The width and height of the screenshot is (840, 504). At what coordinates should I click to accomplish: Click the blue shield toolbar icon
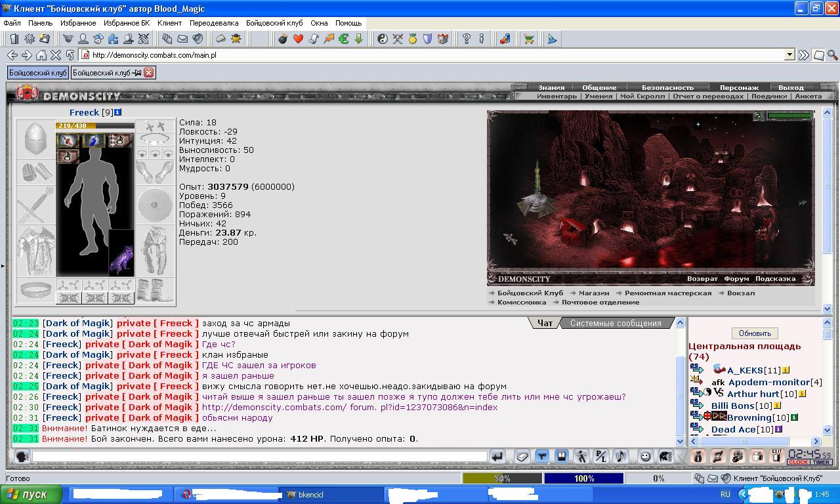(x=428, y=39)
